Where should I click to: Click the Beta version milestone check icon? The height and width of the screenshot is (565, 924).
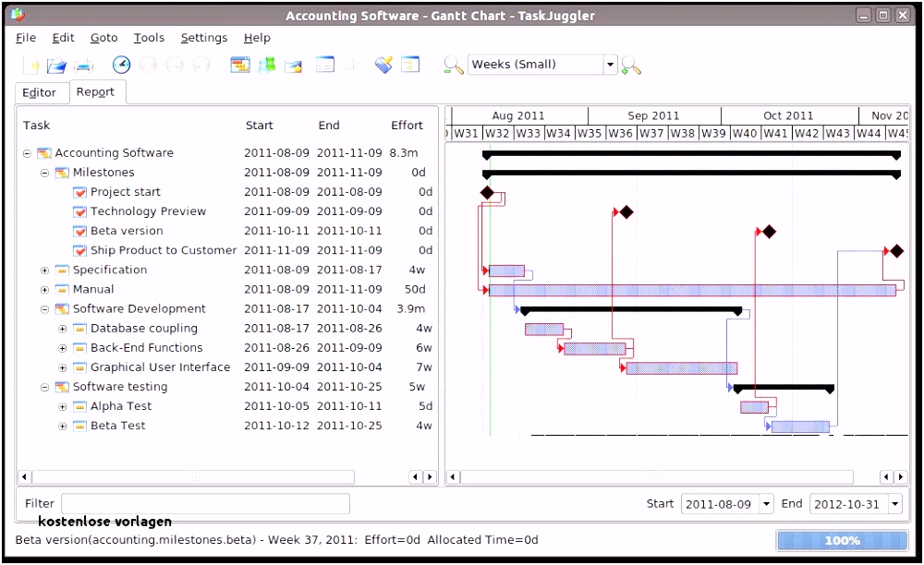[x=79, y=231]
